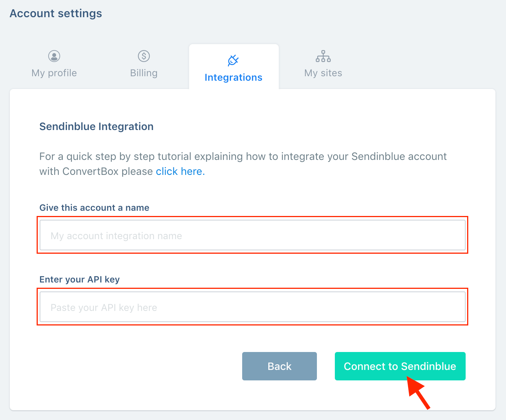Switch to the Billing tab label
The image size is (506, 420).
[144, 73]
